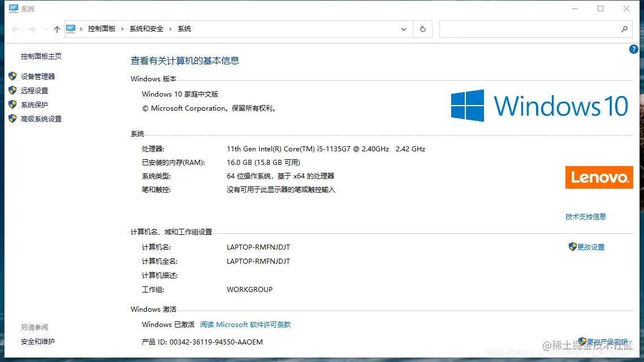
Task: Click computer icon in address bar
Action: point(71,29)
